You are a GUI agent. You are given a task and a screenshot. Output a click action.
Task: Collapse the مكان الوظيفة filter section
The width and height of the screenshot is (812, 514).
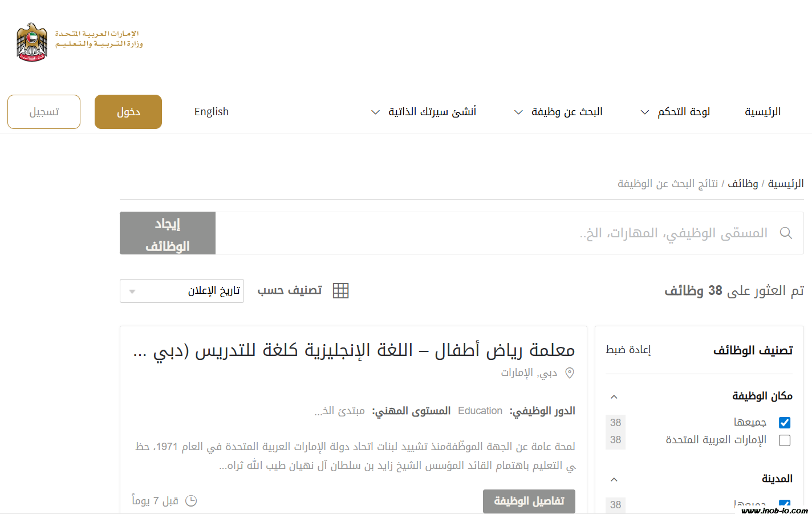(614, 396)
